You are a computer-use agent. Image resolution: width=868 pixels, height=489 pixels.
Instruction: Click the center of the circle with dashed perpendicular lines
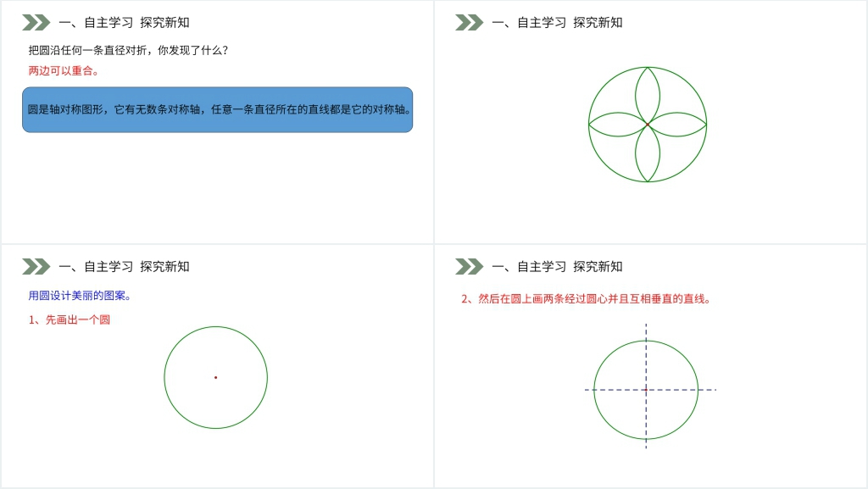coord(646,390)
